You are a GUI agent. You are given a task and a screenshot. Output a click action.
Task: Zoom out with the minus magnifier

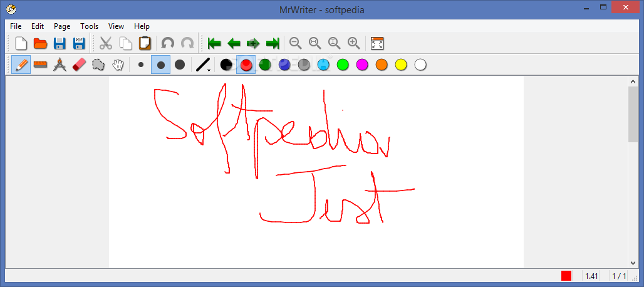point(295,43)
